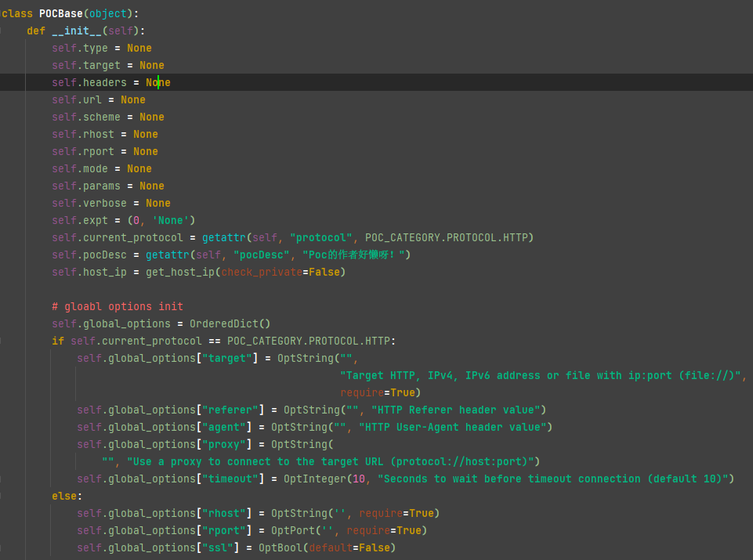Click the OptPort call
This screenshot has height=560, width=753.
pos(293,531)
